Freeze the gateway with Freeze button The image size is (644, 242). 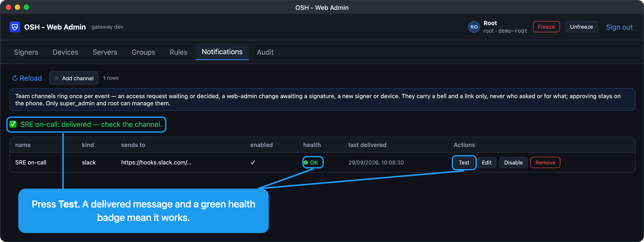(546, 27)
